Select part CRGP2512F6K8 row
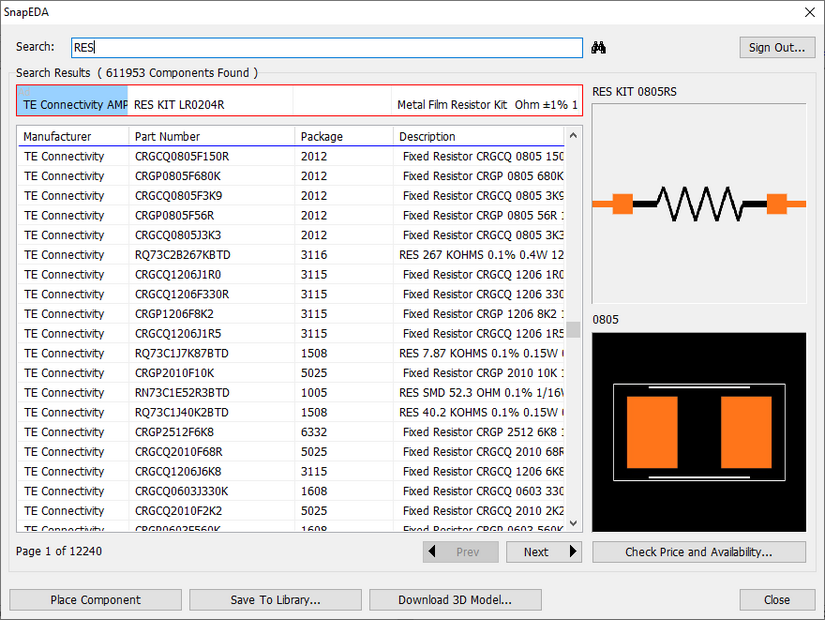Screen dimensions: 825x620 point(291,432)
